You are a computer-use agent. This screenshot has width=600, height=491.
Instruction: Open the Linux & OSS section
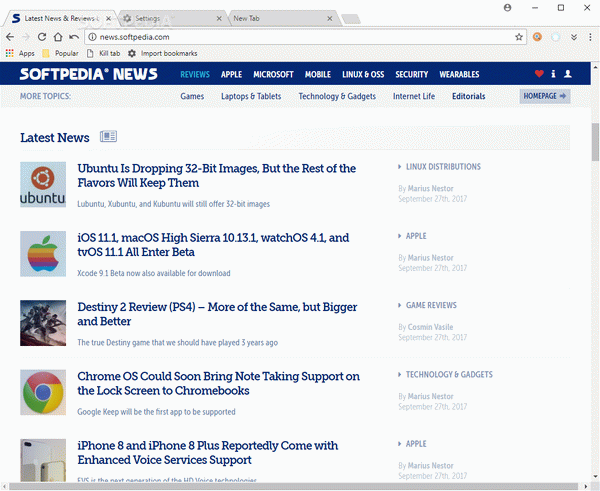click(363, 74)
